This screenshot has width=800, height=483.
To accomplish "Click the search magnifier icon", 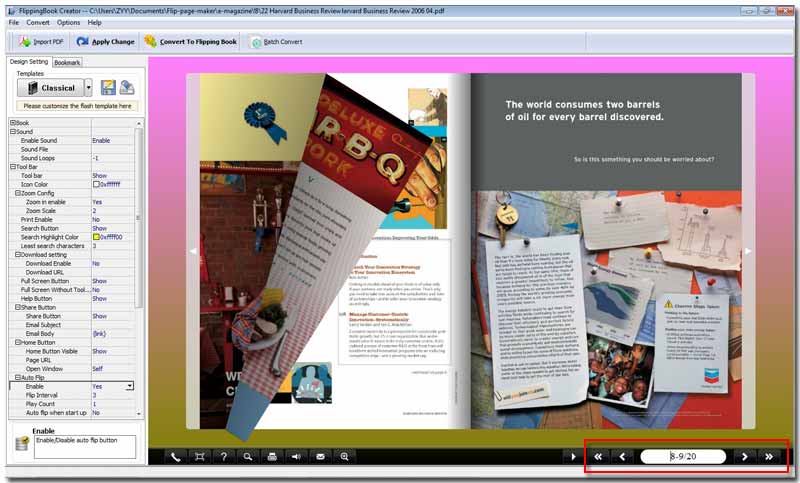I will [x=247, y=456].
